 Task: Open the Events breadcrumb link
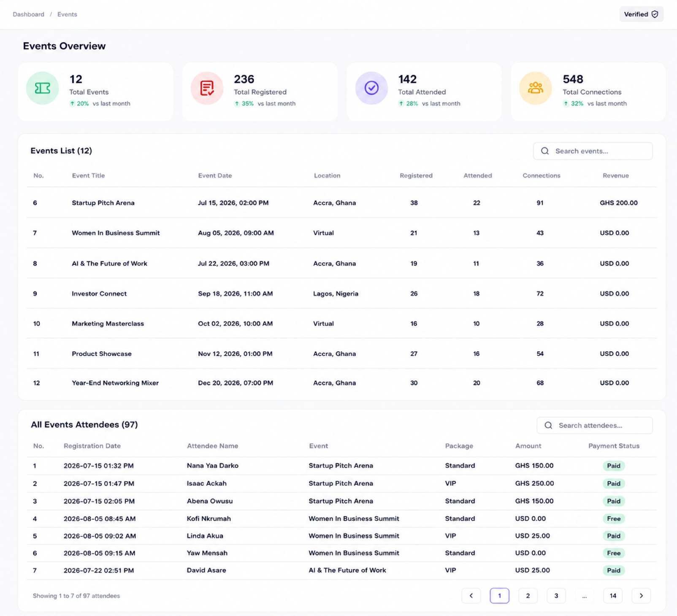(x=67, y=14)
